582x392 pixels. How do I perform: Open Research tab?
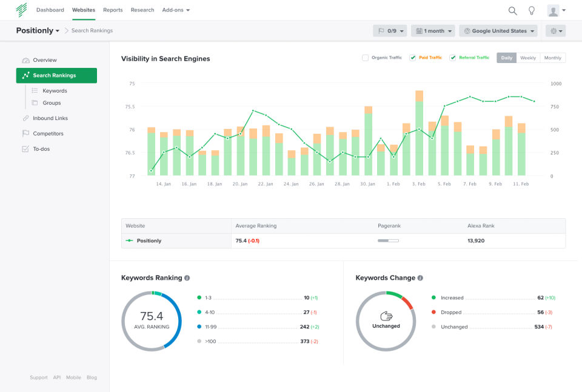[x=142, y=10]
